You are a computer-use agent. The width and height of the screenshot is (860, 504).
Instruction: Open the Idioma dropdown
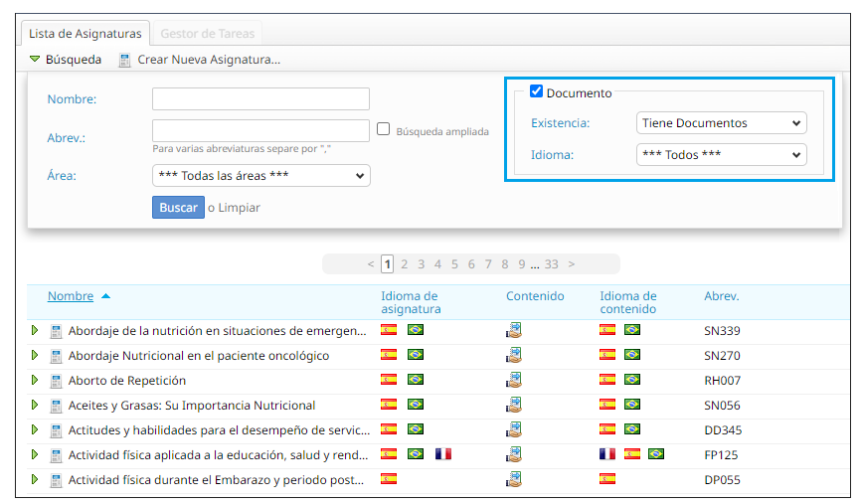(x=721, y=155)
